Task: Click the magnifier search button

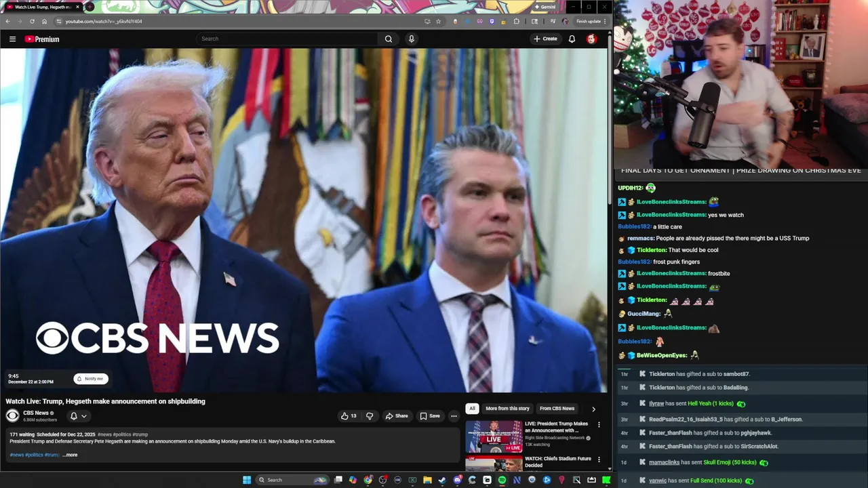Action: tap(389, 39)
